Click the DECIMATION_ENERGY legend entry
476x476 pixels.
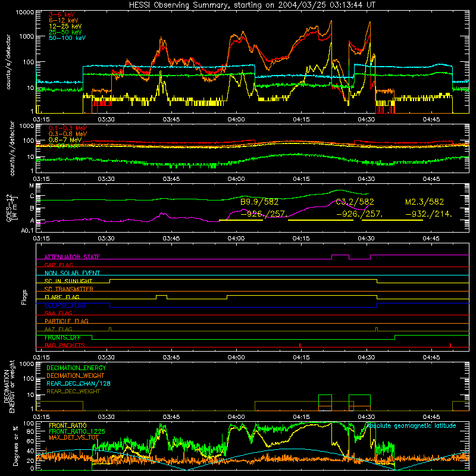[76, 368]
